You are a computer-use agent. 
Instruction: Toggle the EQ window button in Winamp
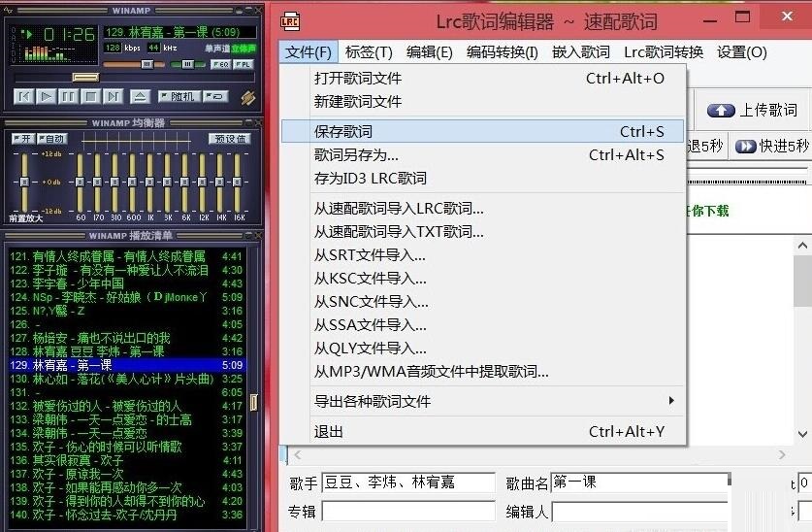pos(221,64)
